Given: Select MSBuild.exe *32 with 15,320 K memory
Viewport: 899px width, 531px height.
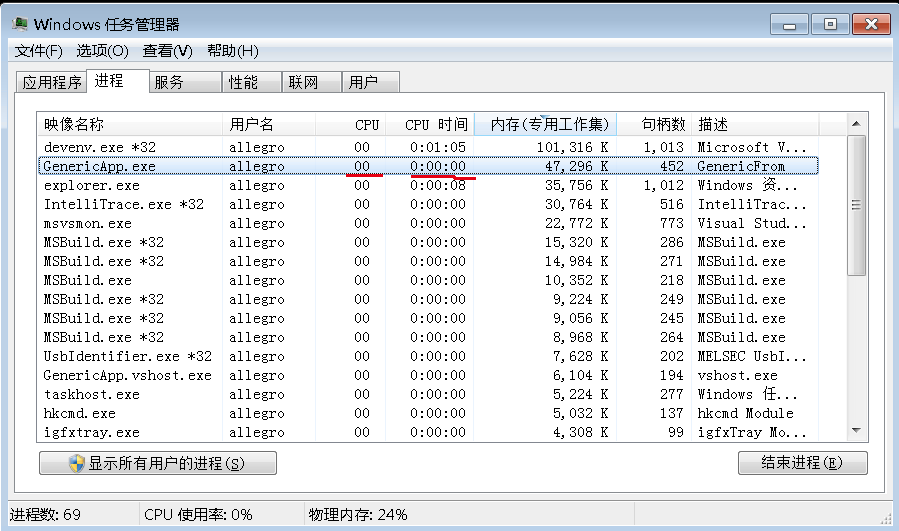Looking at the screenshot, I should click(428, 242).
